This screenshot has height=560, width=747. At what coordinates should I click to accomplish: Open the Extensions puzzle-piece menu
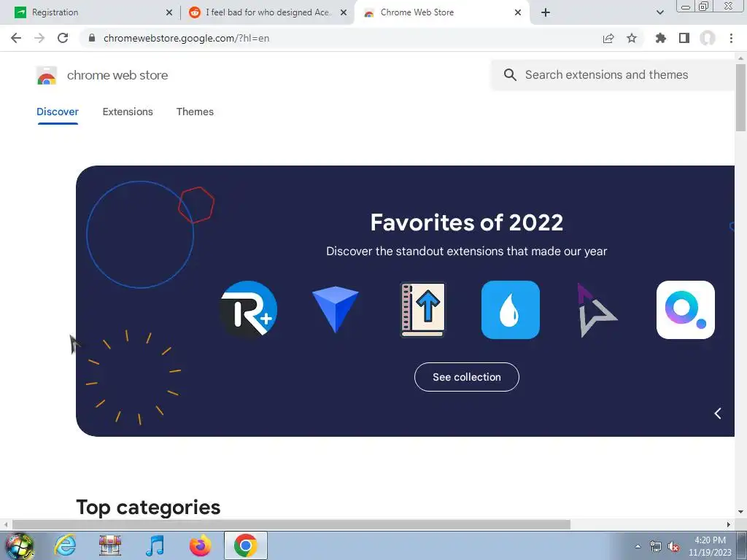661,38
